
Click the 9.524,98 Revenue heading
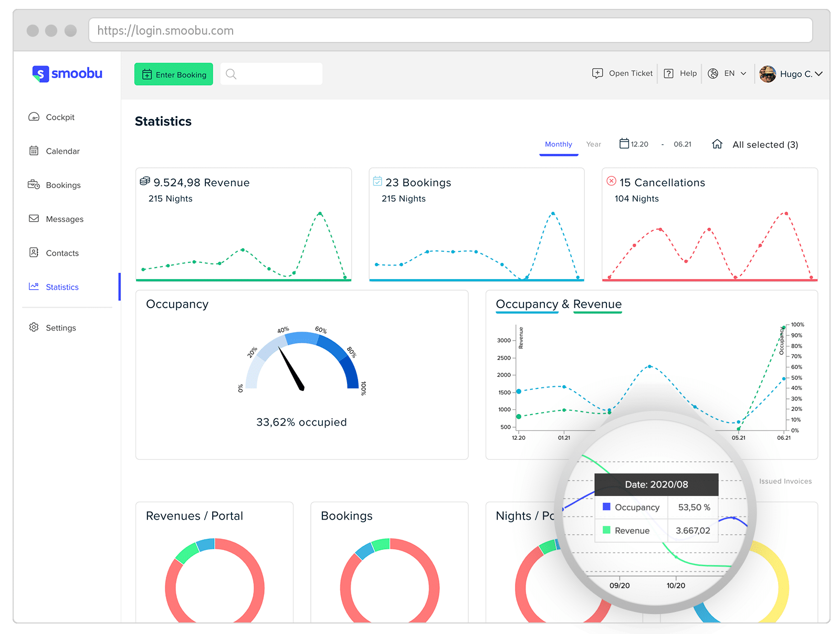coord(201,183)
